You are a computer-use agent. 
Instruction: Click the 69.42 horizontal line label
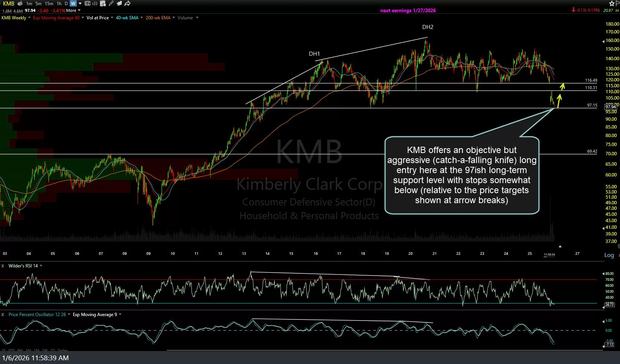pos(592,151)
